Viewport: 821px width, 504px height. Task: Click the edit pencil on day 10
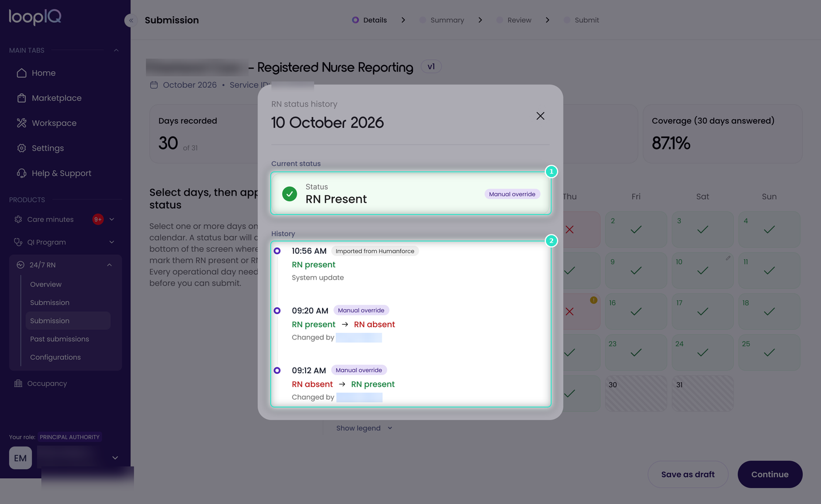coord(728,258)
